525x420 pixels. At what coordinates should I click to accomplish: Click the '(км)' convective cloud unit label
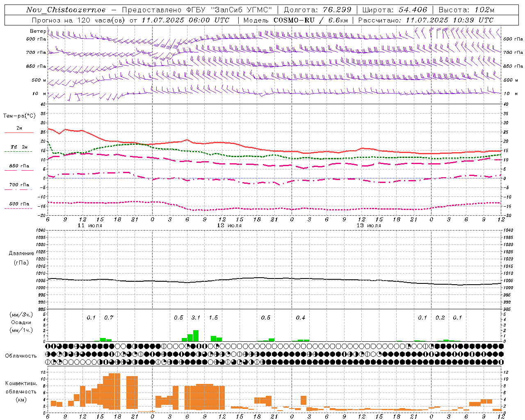point(21,399)
